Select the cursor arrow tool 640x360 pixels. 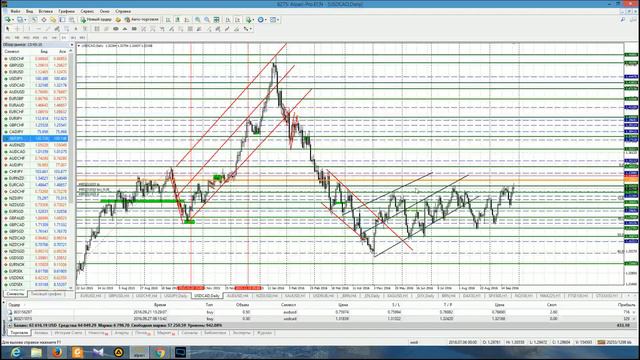pyautogui.click(x=7, y=29)
